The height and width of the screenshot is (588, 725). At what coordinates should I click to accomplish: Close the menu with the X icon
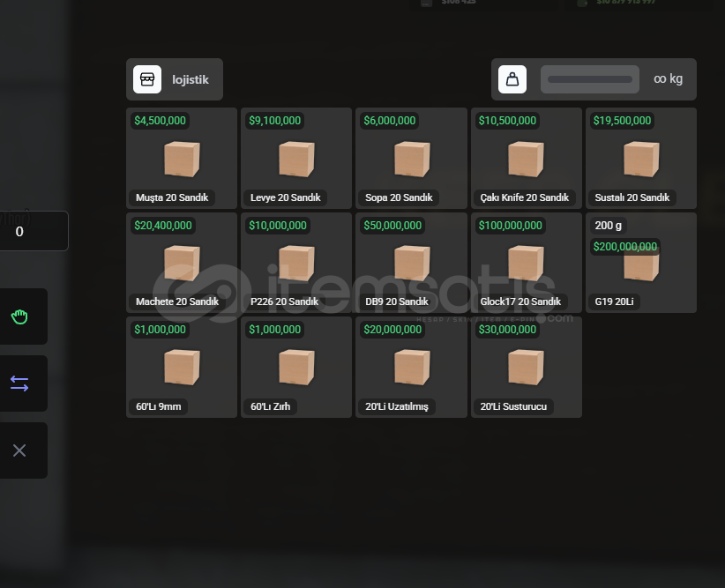pos(19,450)
